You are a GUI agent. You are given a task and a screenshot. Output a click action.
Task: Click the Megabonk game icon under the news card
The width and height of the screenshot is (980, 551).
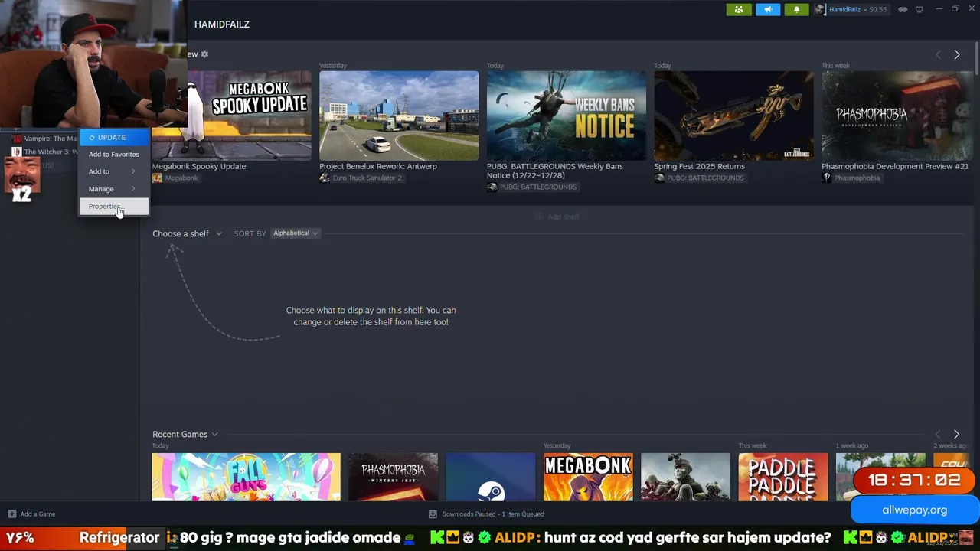point(157,178)
